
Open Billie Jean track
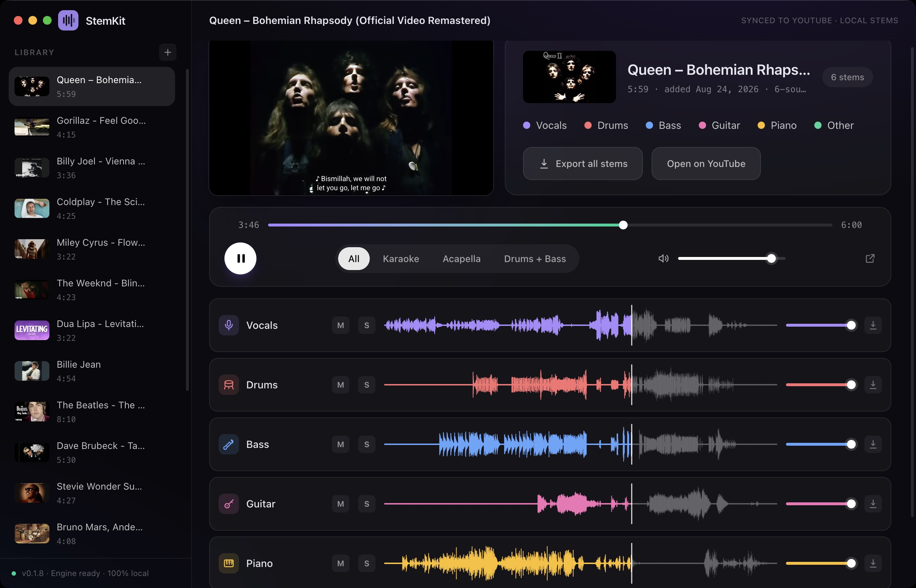pyautogui.click(x=92, y=371)
